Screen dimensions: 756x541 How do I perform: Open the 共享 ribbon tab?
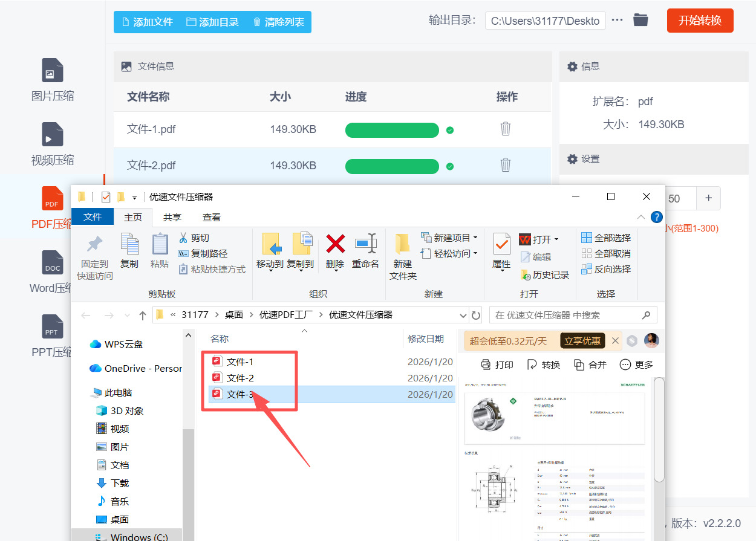point(172,216)
